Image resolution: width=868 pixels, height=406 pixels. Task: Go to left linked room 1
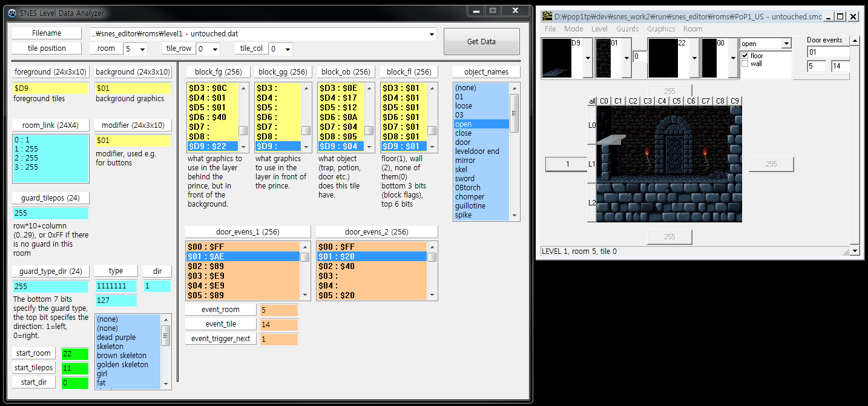pos(567,164)
